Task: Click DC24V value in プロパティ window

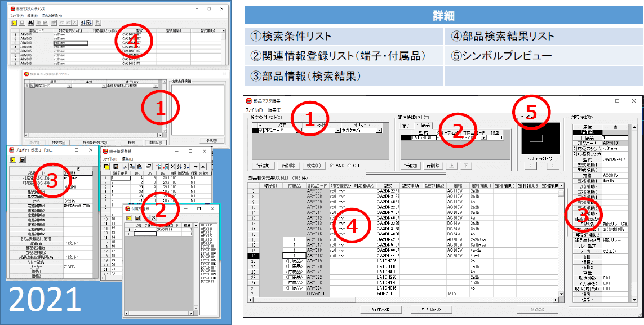Action: coord(78,201)
